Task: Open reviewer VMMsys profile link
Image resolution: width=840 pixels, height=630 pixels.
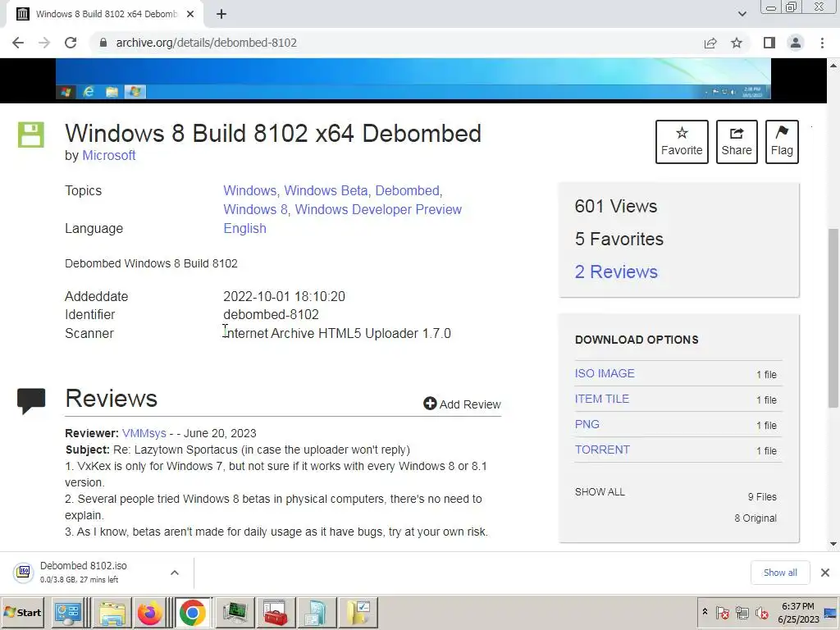Action: (144, 433)
